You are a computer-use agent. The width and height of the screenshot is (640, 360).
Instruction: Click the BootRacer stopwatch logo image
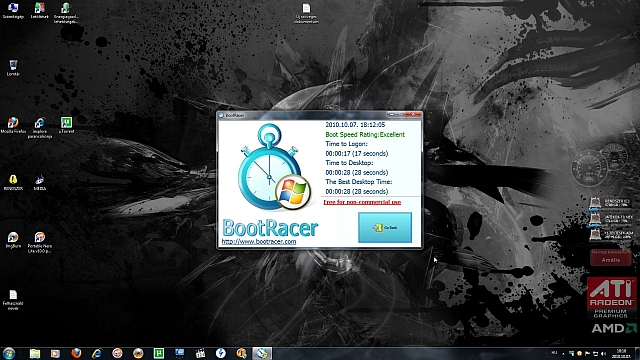point(275,168)
